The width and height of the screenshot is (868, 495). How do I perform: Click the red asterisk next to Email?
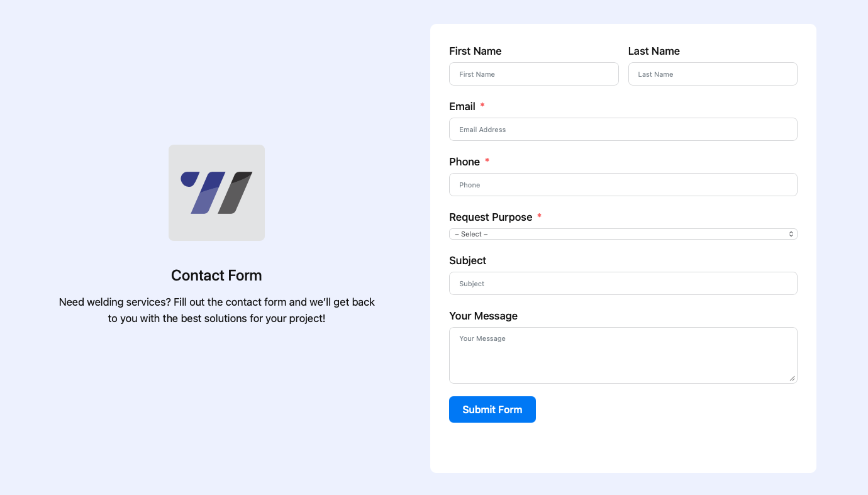pos(482,106)
